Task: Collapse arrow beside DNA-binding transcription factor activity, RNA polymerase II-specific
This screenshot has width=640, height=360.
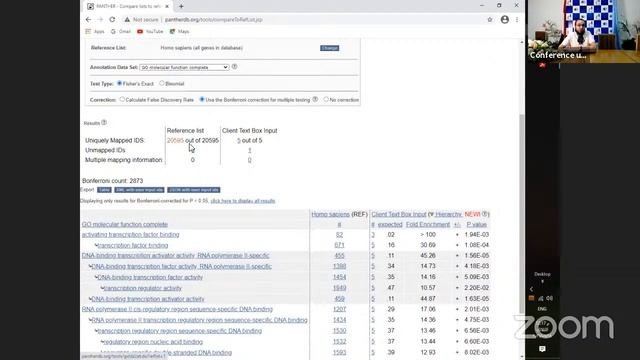Action: tap(90, 267)
